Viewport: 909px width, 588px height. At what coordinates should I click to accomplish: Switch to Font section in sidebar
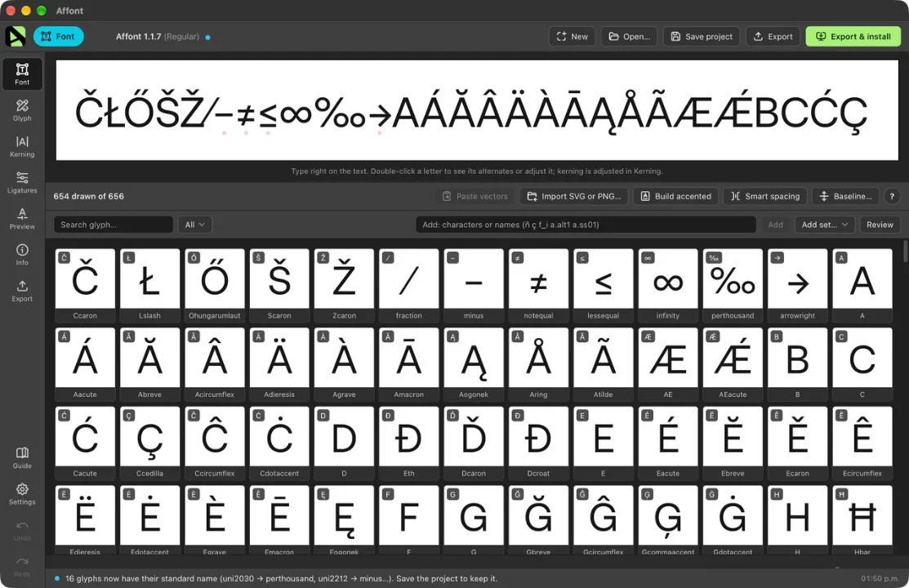click(22, 73)
